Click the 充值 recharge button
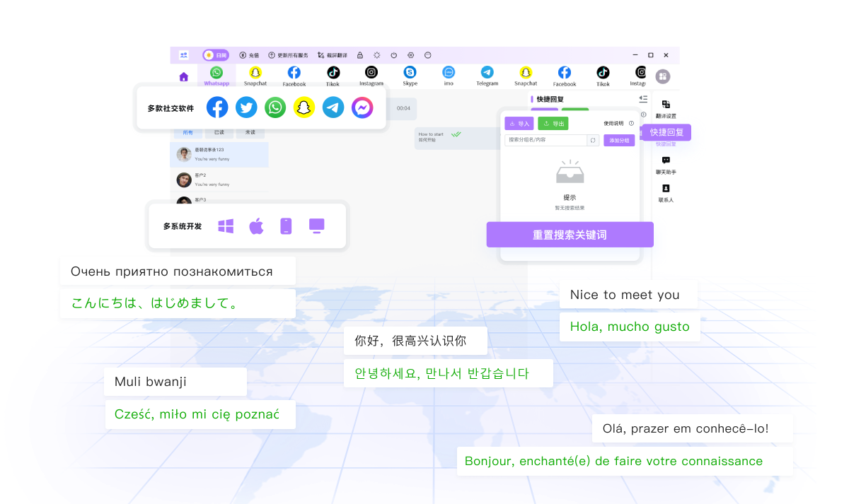849x504 pixels. pos(249,54)
